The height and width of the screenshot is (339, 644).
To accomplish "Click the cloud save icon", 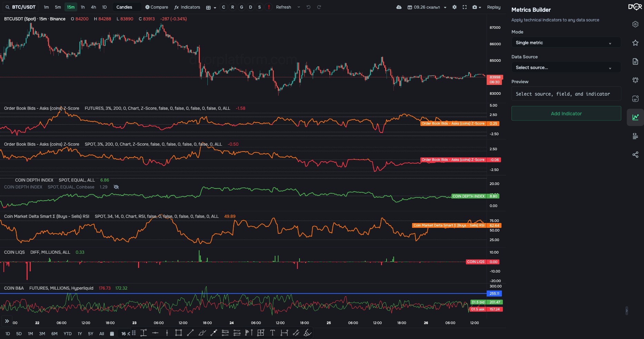I will 399,7.
